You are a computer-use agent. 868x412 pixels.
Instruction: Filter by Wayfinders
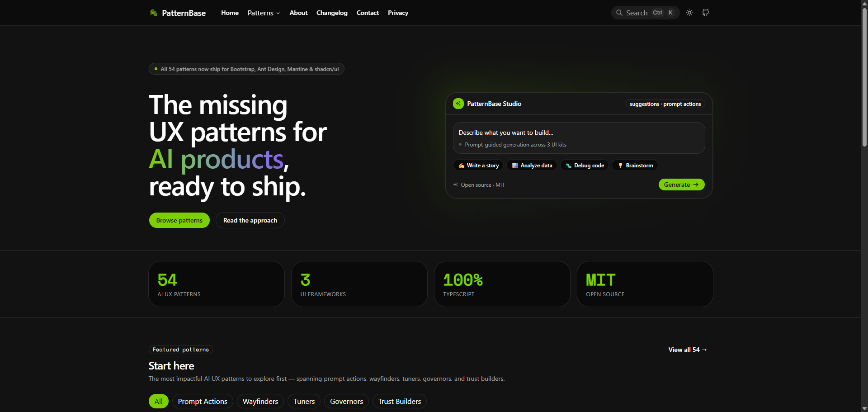pyautogui.click(x=260, y=401)
